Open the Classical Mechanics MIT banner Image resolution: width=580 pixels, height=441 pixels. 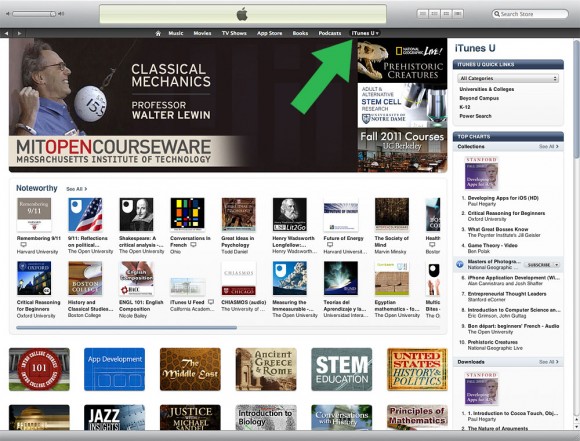pyautogui.click(x=183, y=105)
